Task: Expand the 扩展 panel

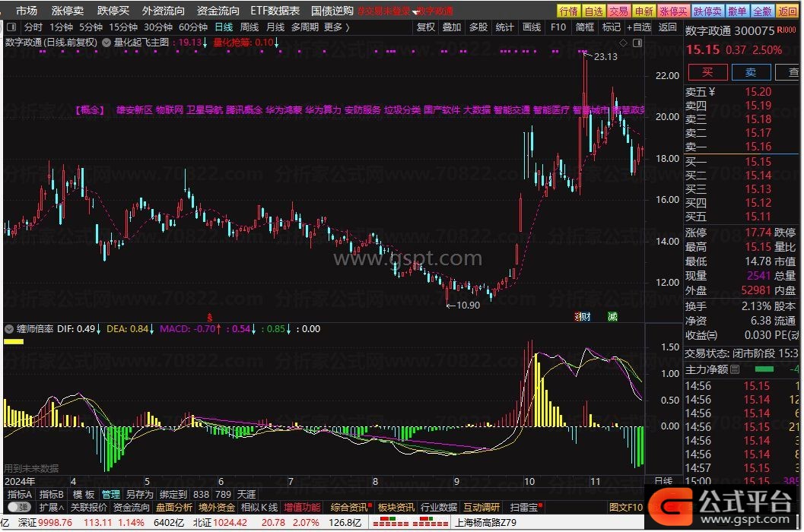Action: 51,508
